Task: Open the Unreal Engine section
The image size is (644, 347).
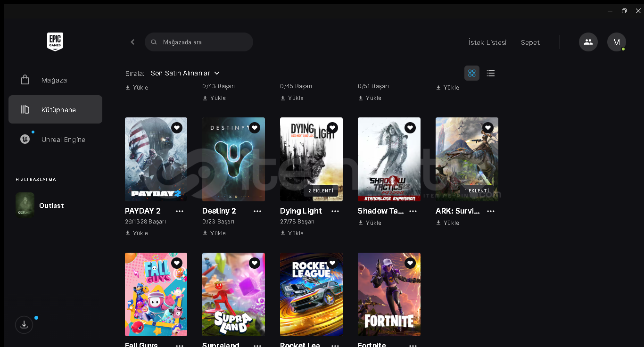Action: [55, 139]
